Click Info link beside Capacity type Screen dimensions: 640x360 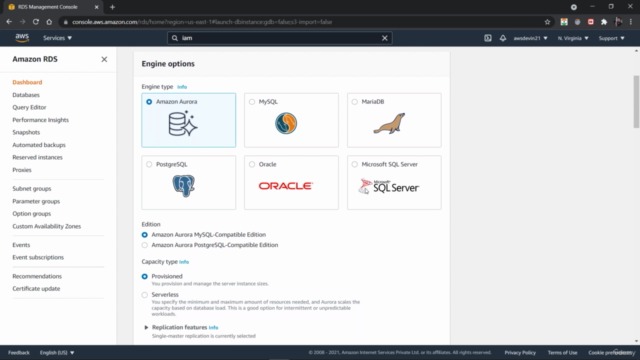[184, 262]
